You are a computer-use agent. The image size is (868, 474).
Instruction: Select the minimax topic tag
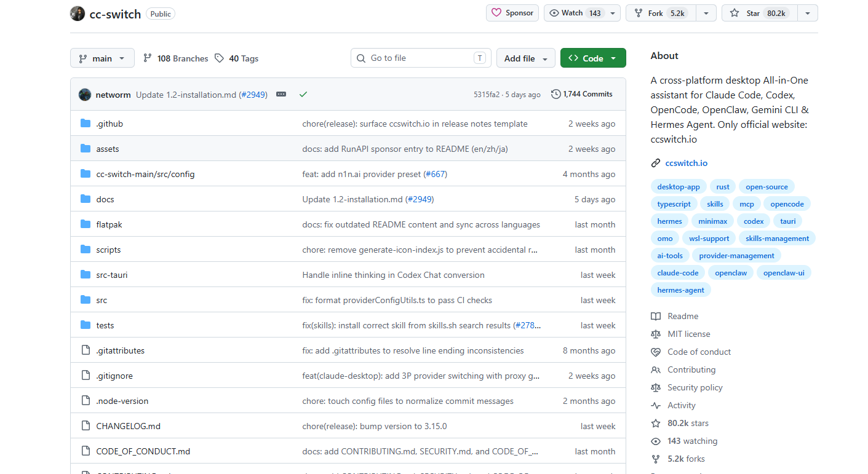pos(713,221)
